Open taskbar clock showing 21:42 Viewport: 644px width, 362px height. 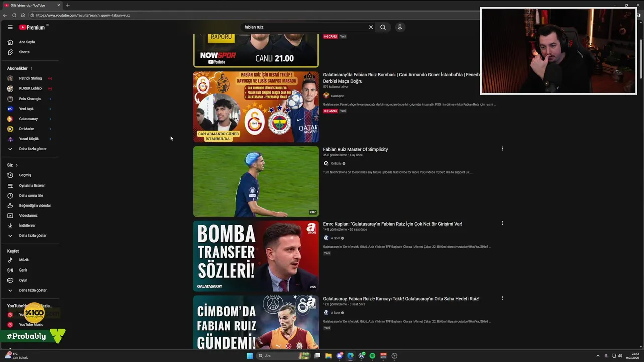click(632, 356)
